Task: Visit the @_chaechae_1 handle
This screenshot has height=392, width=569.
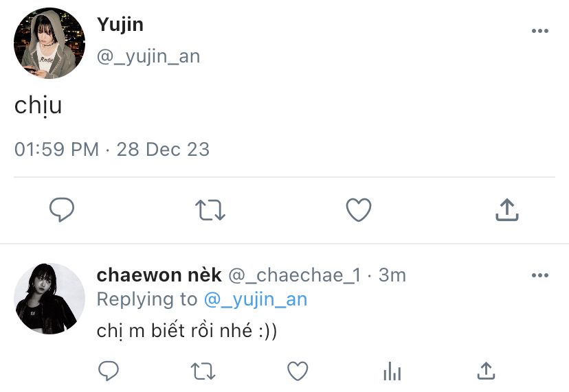Action: [294, 275]
